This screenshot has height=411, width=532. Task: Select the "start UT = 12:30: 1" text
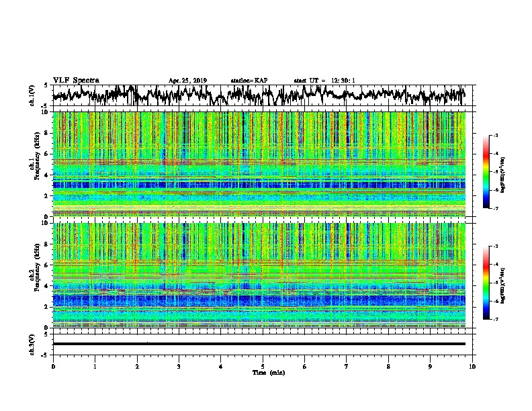(324, 81)
